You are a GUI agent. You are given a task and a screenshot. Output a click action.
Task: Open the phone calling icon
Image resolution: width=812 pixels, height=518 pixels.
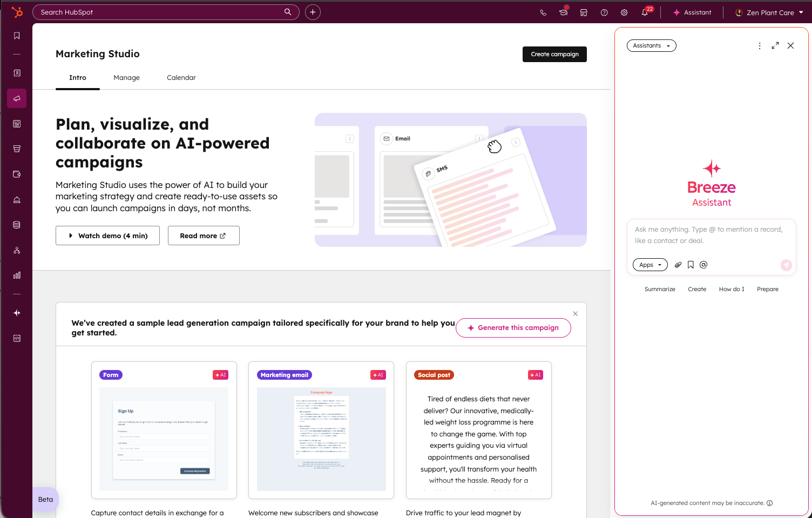[543, 12]
